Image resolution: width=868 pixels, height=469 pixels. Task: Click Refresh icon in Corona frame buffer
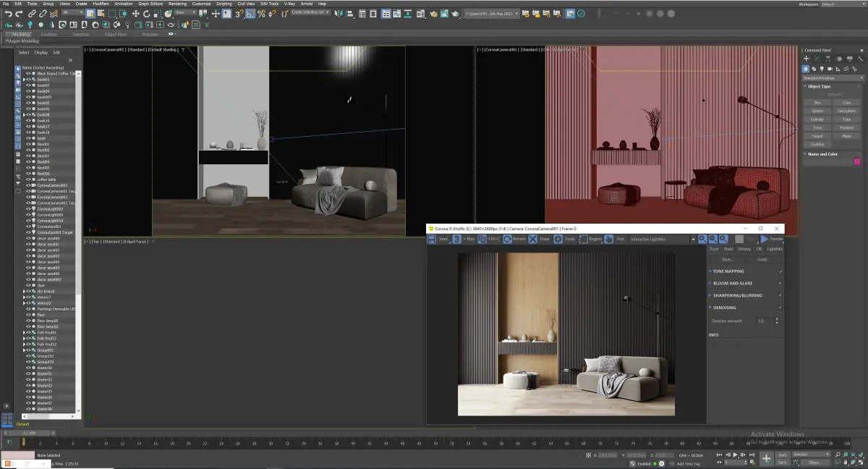pyautogui.click(x=507, y=239)
